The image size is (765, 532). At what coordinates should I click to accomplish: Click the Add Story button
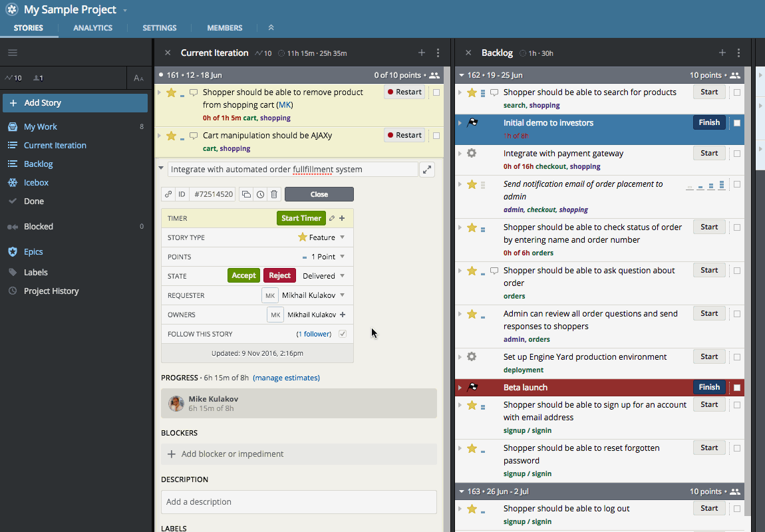[75, 103]
